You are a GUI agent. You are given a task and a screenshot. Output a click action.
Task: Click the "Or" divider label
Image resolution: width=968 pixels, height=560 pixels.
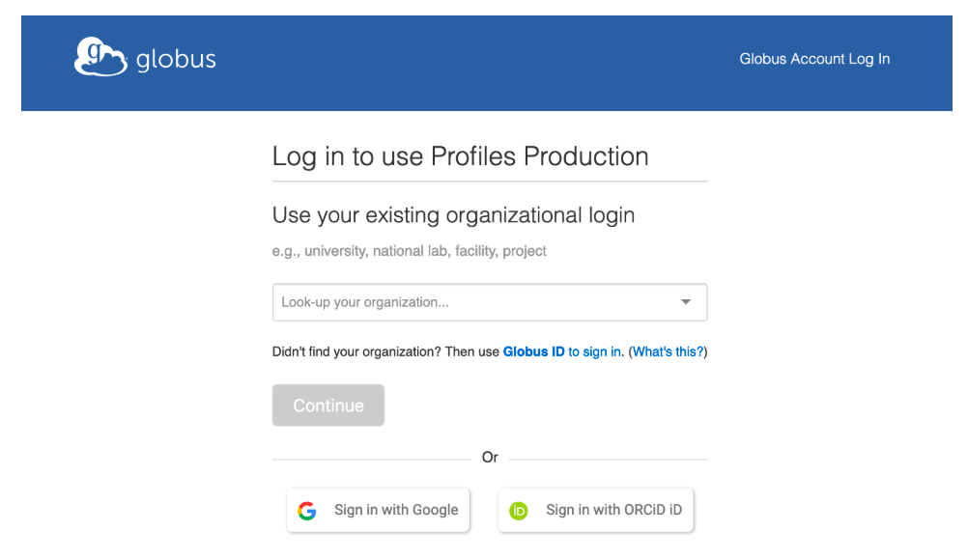(x=490, y=458)
